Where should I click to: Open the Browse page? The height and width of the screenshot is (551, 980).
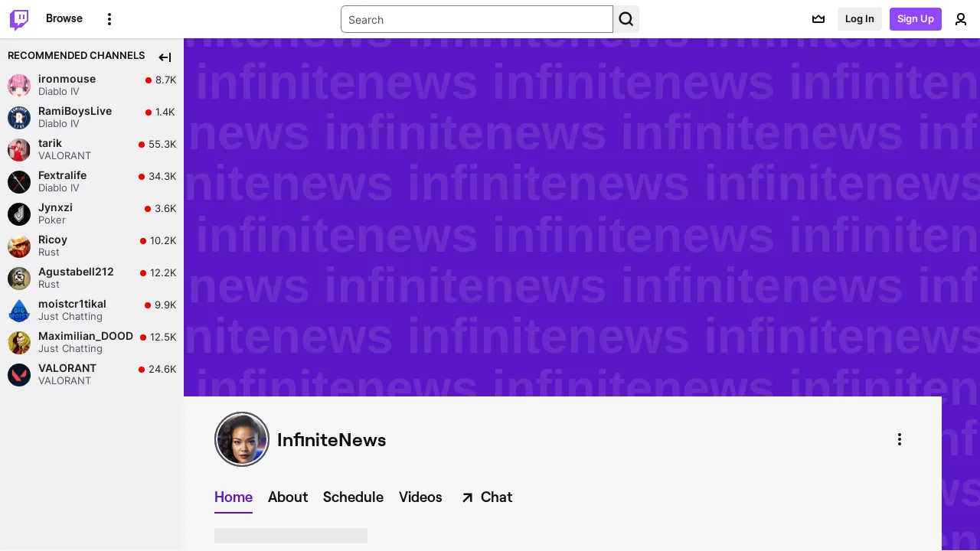64,18
